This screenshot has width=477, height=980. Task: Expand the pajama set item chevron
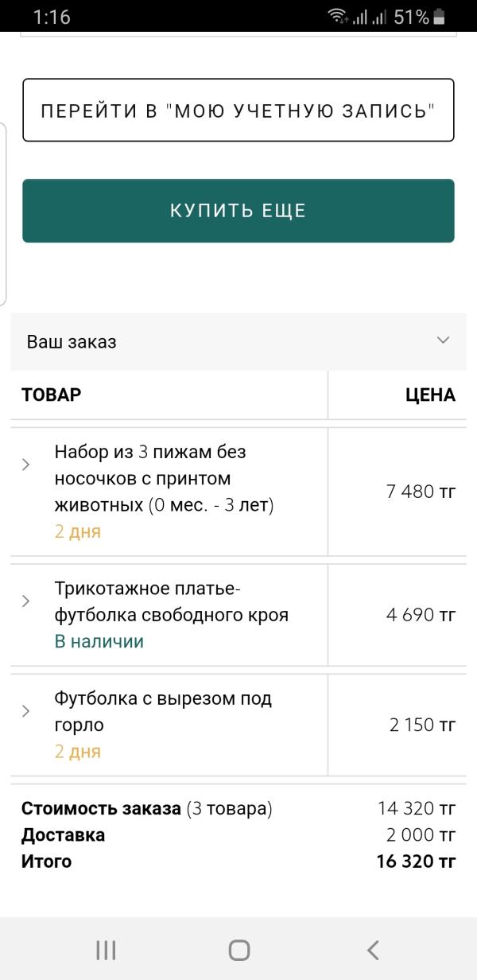click(x=25, y=465)
